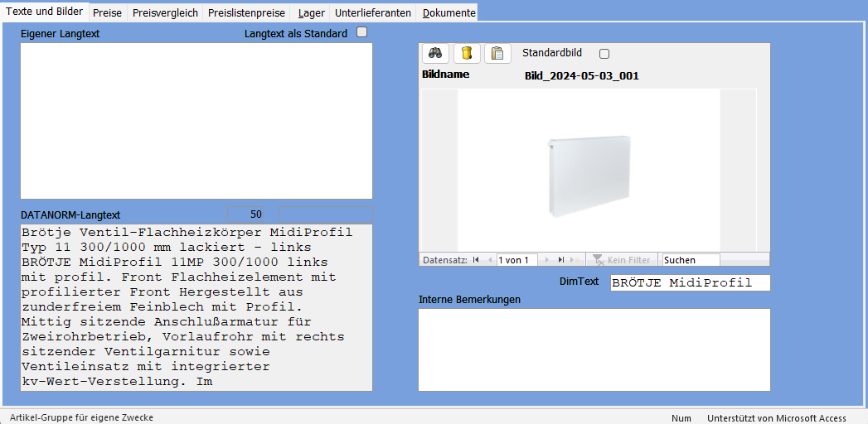The height and width of the screenshot is (424, 868).
Task: Switch to Texte und Bilder tab
Action: pos(44,11)
